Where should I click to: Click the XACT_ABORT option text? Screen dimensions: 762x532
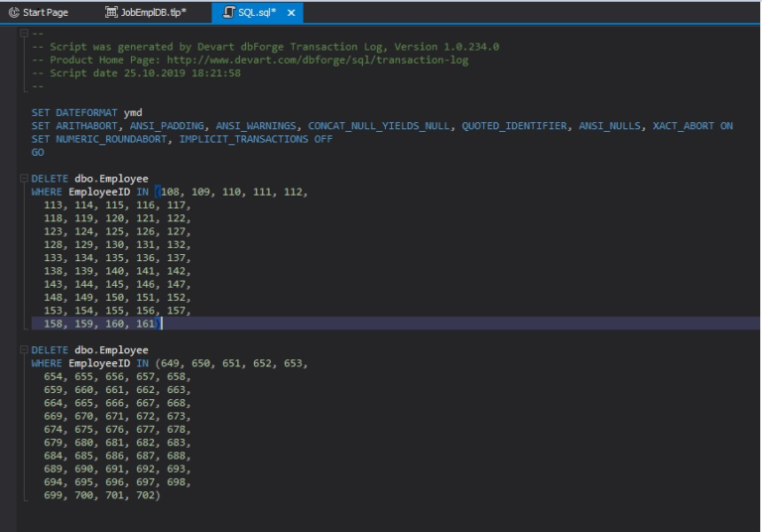pyautogui.click(x=683, y=126)
